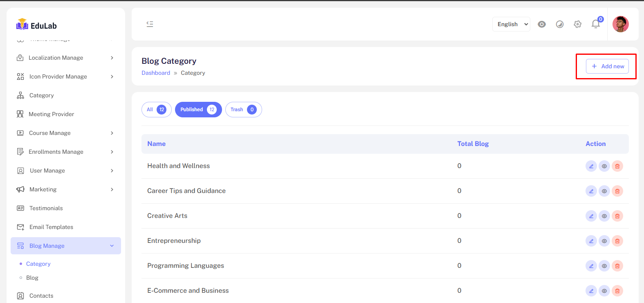View the Career Tips and Guidance category
Image resolution: width=644 pixels, height=303 pixels.
point(604,191)
